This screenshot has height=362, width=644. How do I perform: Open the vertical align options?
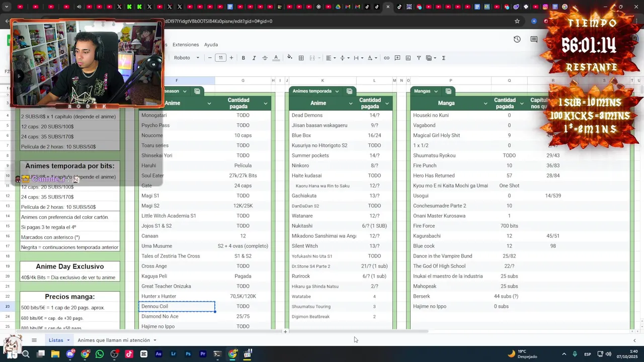pos(345,58)
